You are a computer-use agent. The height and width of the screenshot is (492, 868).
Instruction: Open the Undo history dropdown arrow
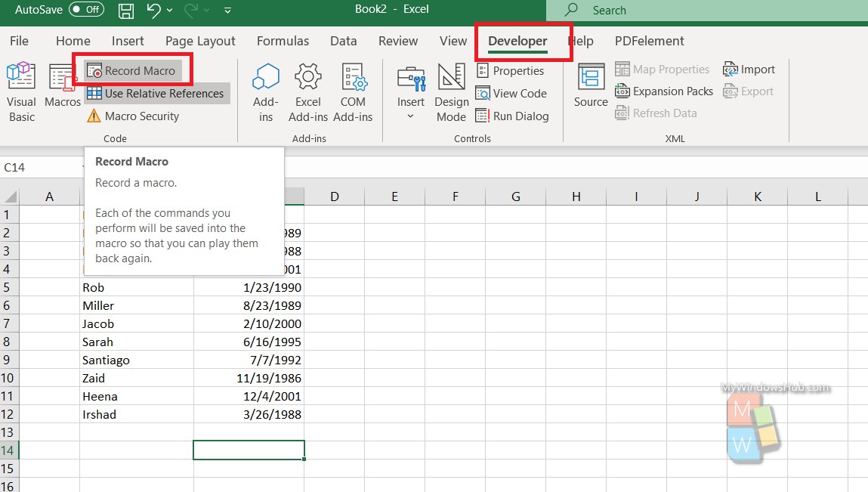pyautogui.click(x=170, y=10)
